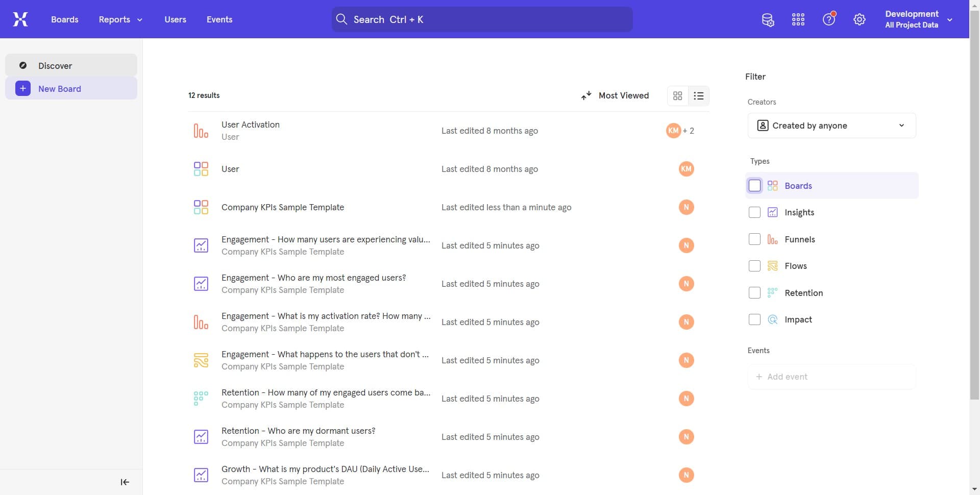Open project settings gear
Image resolution: width=980 pixels, height=495 pixels.
[860, 19]
